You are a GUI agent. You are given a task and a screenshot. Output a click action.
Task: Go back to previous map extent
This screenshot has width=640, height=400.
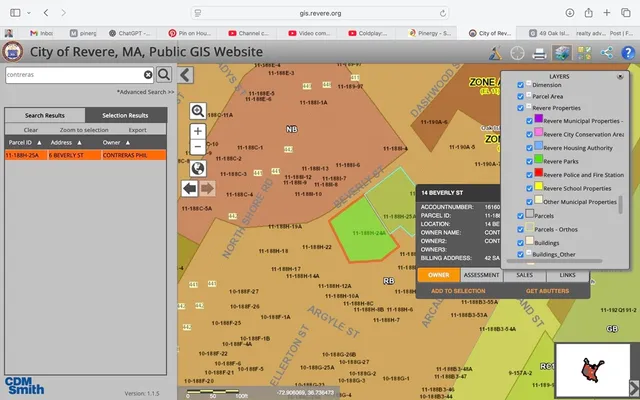pos(189,188)
